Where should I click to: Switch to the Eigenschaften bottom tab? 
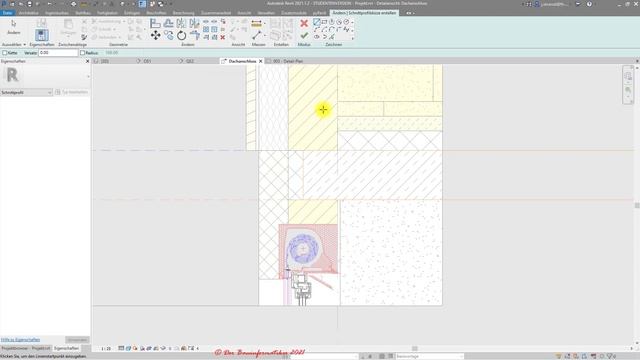tap(66, 349)
